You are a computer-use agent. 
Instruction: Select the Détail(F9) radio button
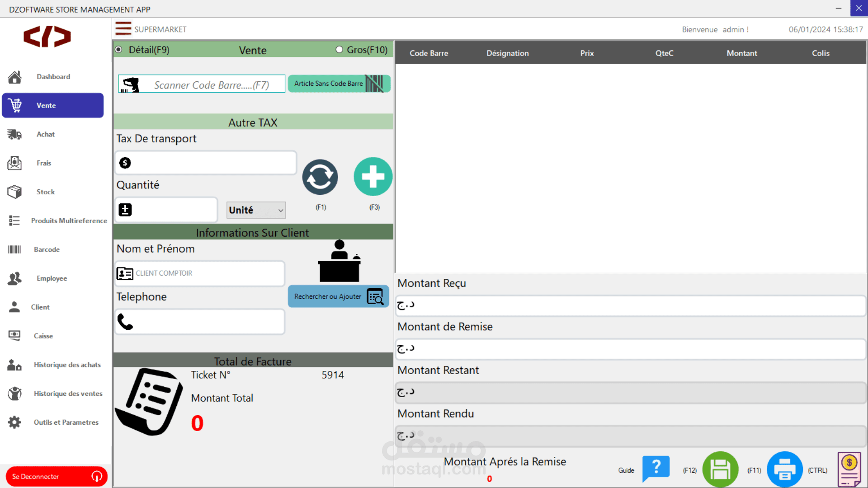pyautogui.click(x=119, y=50)
